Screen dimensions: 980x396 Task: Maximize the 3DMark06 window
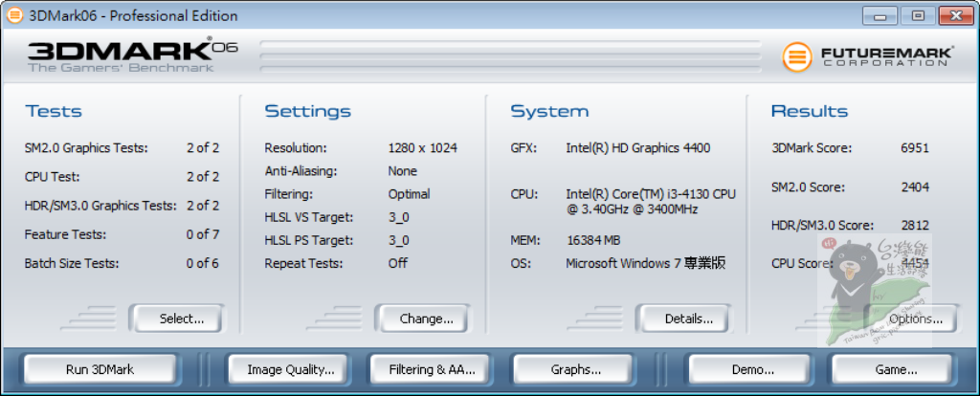918,15
